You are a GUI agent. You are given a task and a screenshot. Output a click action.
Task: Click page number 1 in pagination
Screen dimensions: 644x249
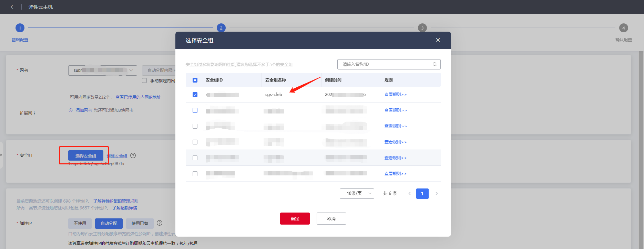(x=422, y=194)
